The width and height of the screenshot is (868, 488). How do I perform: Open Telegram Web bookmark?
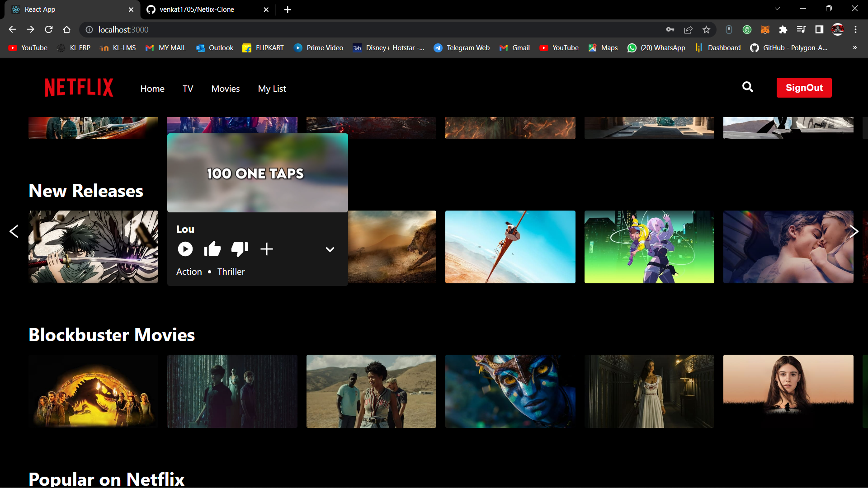[462, 48]
